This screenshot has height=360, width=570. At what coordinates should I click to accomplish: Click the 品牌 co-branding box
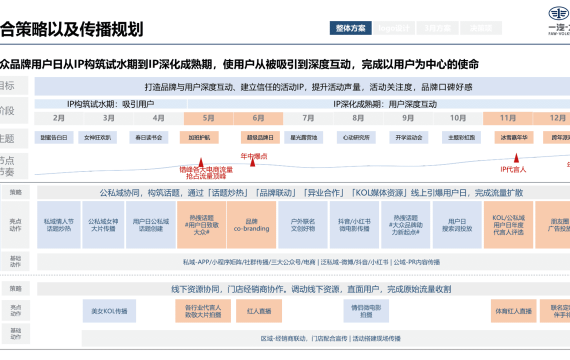[x=252, y=225]
